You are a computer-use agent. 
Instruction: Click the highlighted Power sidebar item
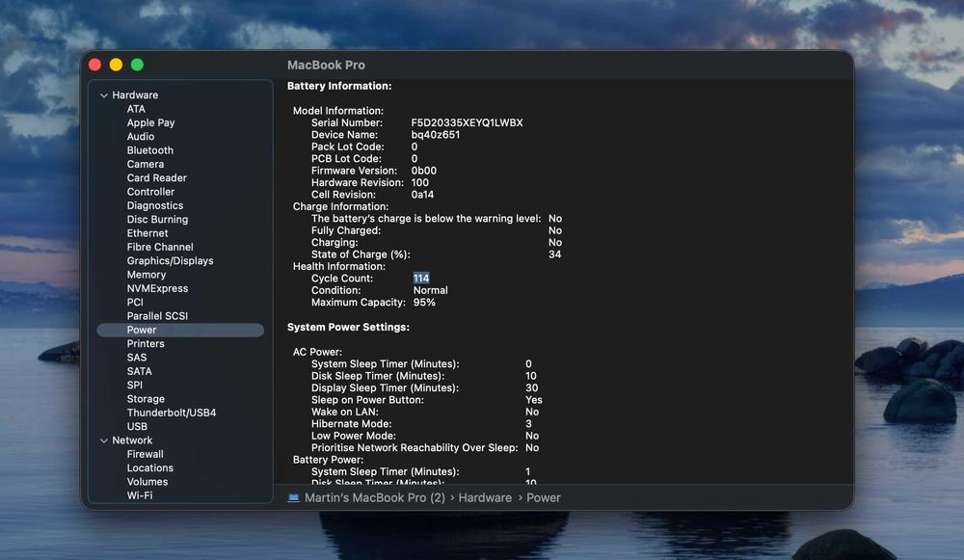tap(180, 330)
